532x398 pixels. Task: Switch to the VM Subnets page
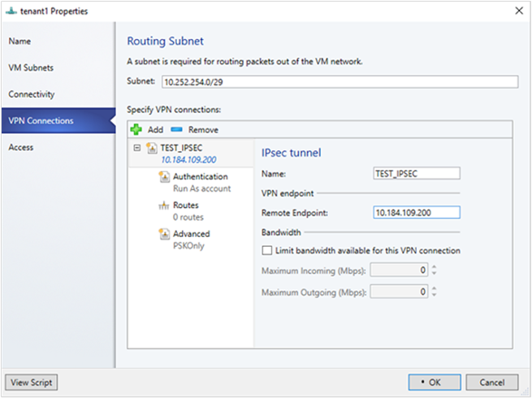point(31,67)
